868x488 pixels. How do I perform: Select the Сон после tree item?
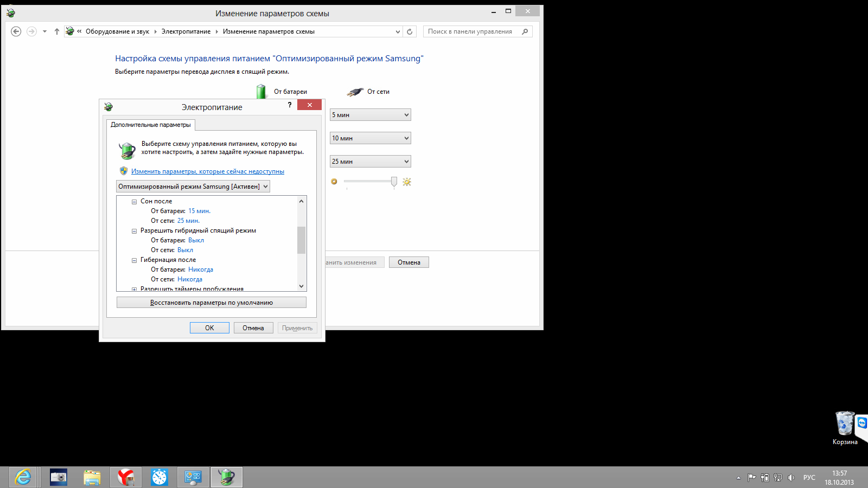[x=156, y=201]
